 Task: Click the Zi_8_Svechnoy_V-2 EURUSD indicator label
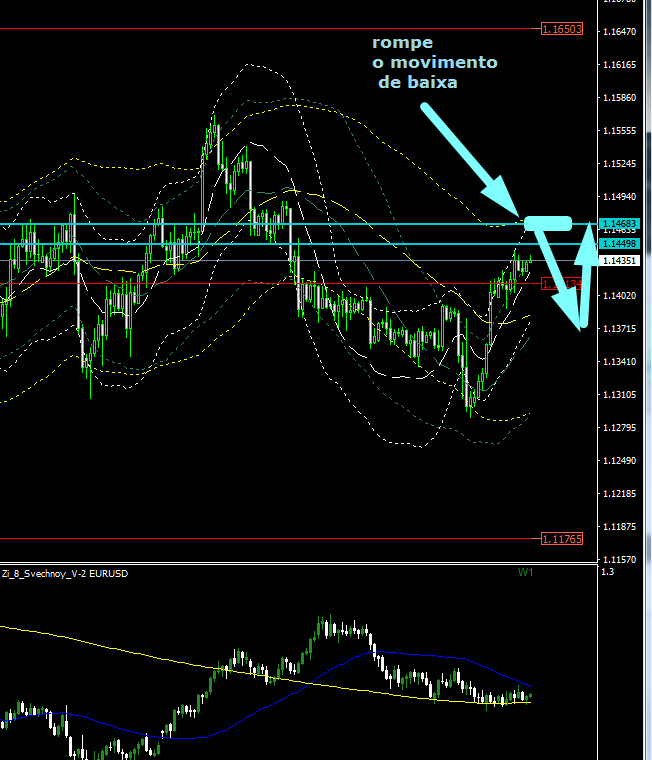[65, 574]
